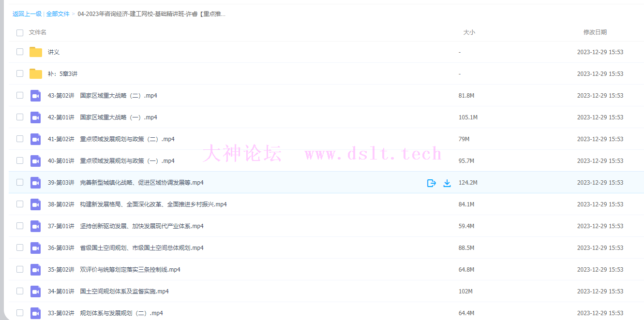Screen dimensions: 644x320
Task: Click the 124.2M size value
Action: pyautogui.click(x=468, y=183)
